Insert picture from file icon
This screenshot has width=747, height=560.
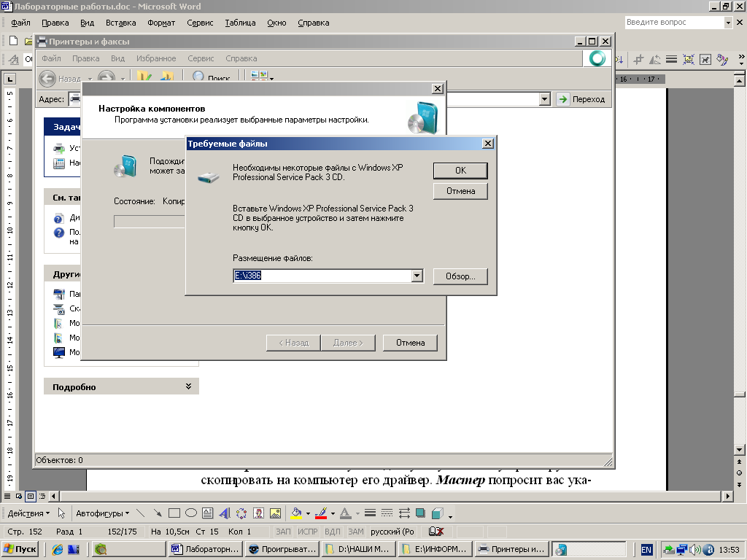[275, 513]
